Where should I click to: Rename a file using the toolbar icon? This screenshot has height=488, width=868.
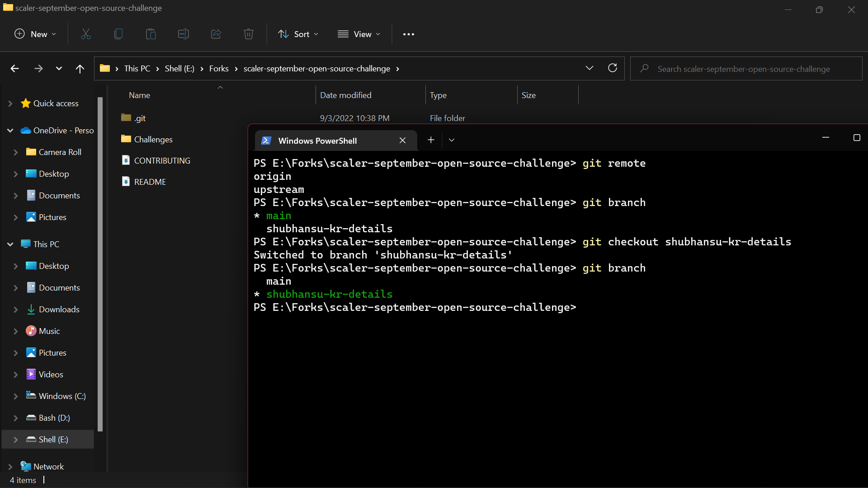coord(183,34)
